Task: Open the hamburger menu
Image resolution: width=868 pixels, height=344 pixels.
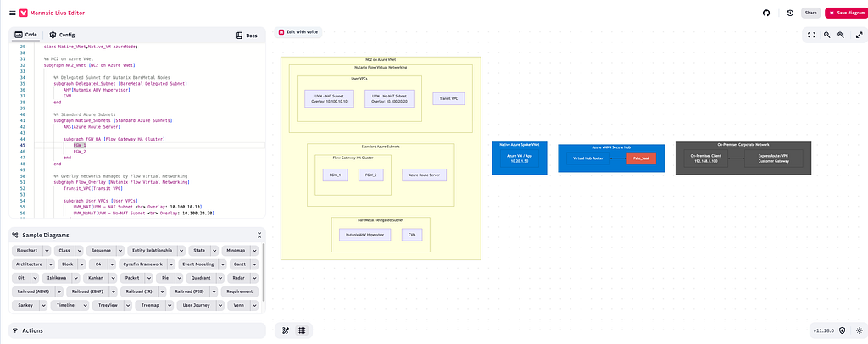Action: (12, 13)
